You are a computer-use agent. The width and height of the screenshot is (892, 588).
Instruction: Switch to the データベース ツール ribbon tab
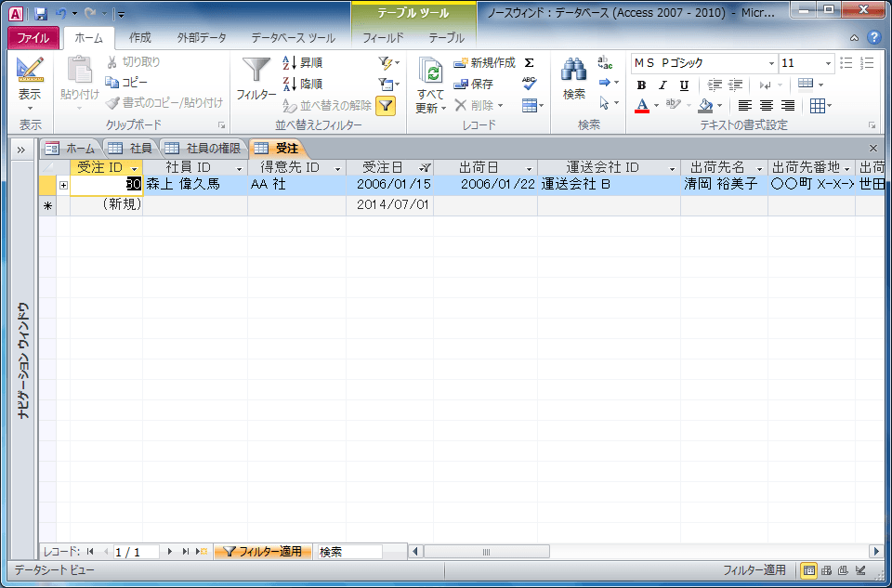[x=293, y=38]
